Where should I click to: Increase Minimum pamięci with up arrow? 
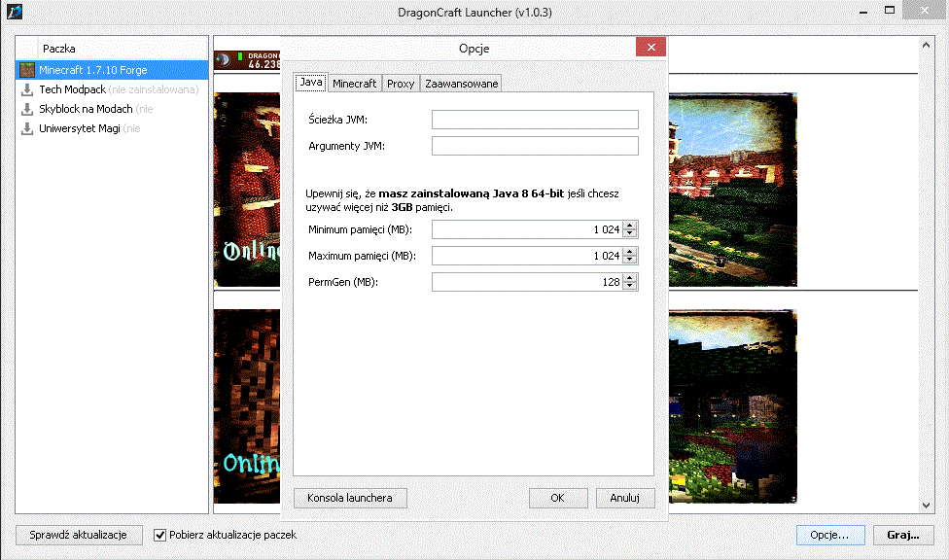(x=630, y=226)
